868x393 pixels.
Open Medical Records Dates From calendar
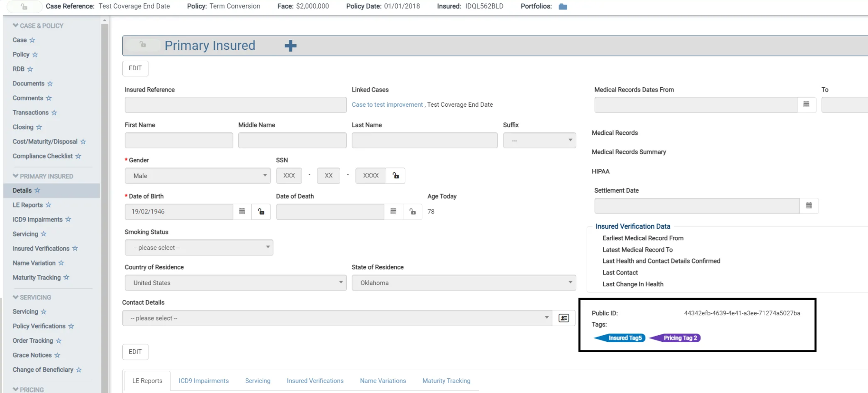[x=806, y=105]
